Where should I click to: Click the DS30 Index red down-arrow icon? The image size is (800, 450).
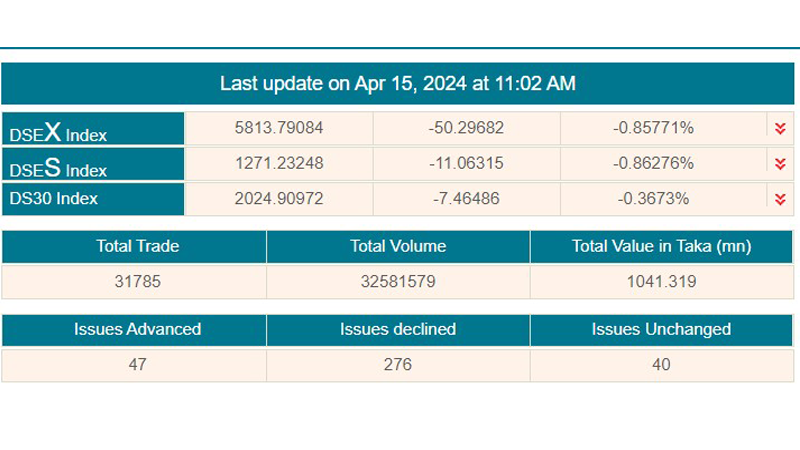click(780, 199)
